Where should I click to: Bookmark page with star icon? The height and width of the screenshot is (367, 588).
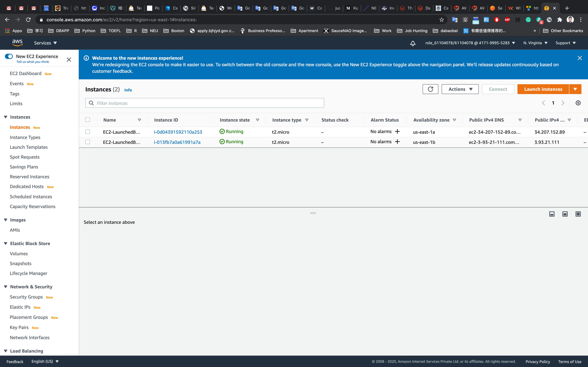tap(441, 20)
